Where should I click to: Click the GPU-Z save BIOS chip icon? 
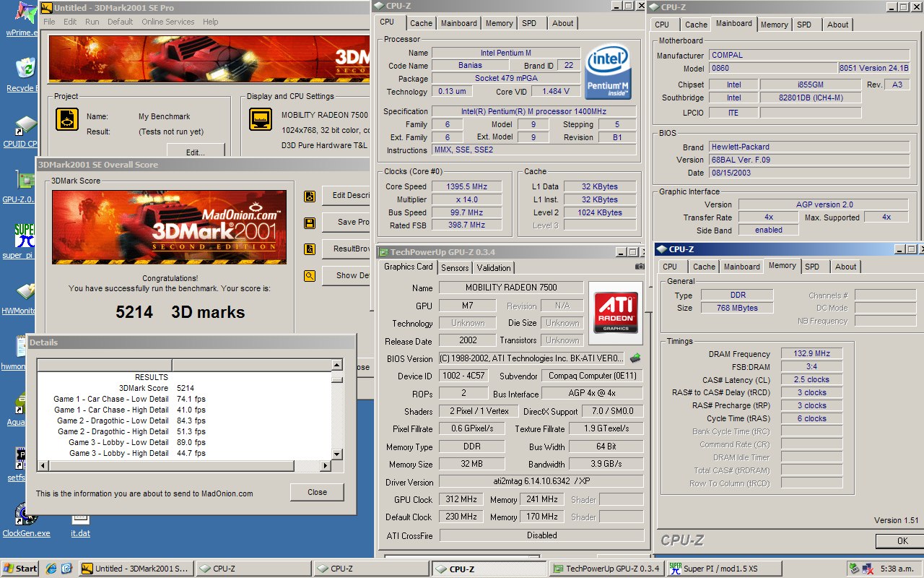point(635,358)
